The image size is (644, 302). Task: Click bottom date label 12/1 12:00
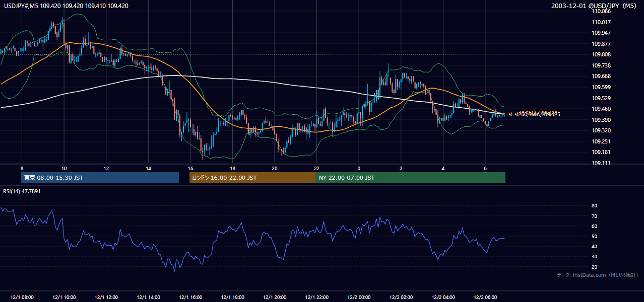[106, 297]
